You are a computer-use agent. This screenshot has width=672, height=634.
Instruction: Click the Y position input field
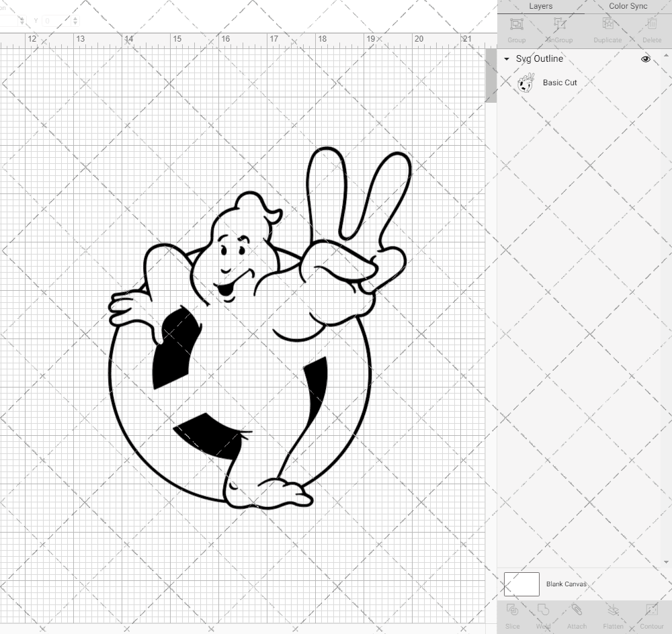coord(56,21)
